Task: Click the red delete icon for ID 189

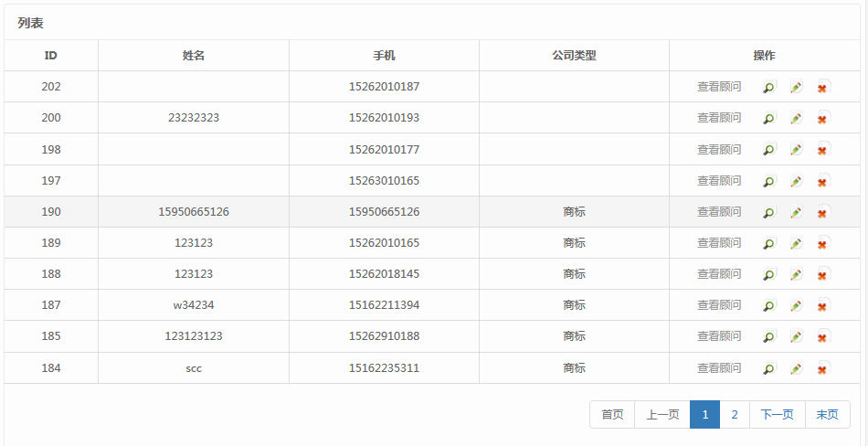Action: [x=822, y=243]
